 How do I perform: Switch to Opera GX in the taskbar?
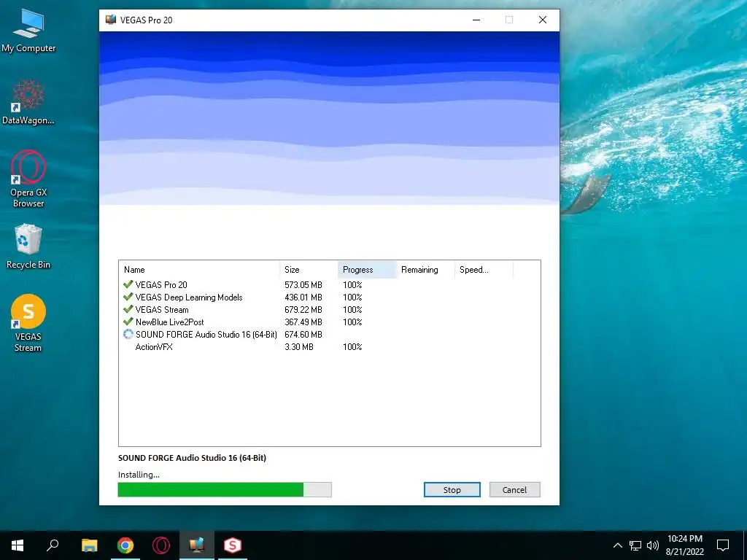(161, 545)
